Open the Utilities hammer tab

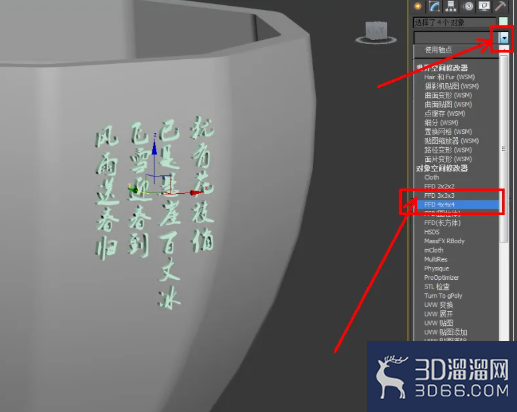(x=500, y=6)
